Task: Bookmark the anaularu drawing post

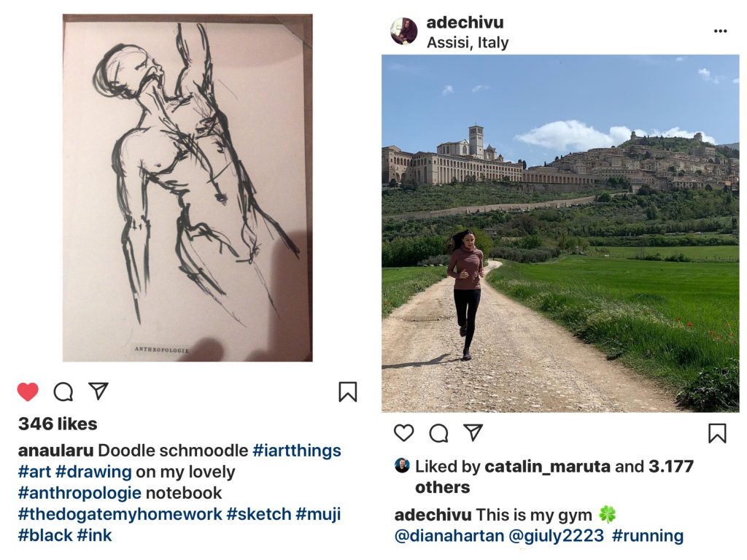Action: (x=348, y=392)
